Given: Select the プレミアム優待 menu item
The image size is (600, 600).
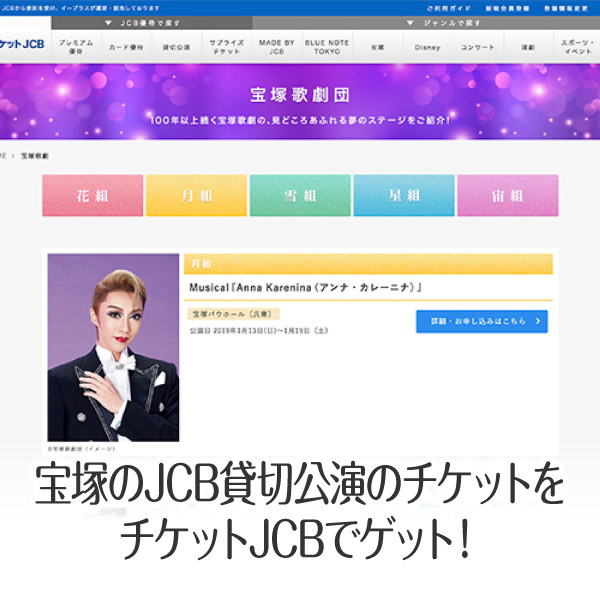Looking at the screenshot, I should click(76, 47).
